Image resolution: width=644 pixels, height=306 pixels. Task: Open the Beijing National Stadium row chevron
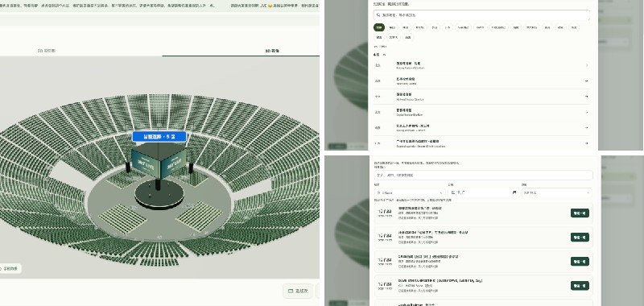[587, 65]
